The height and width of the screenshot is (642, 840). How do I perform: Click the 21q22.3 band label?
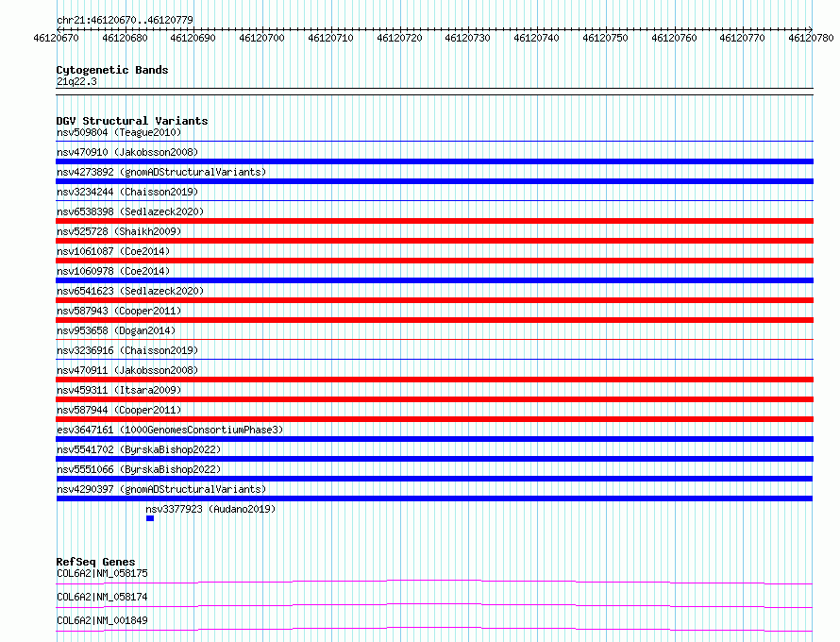click(76, 81)
